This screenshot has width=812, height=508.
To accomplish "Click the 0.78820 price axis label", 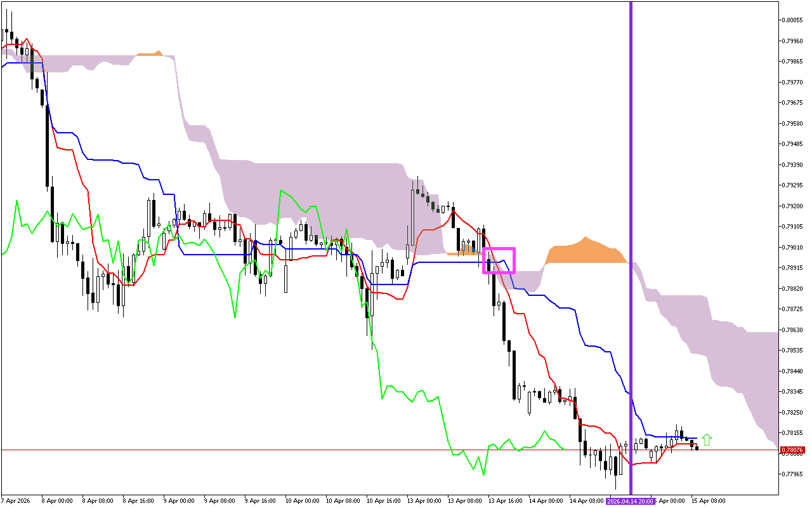I will [x=793, y=288].
